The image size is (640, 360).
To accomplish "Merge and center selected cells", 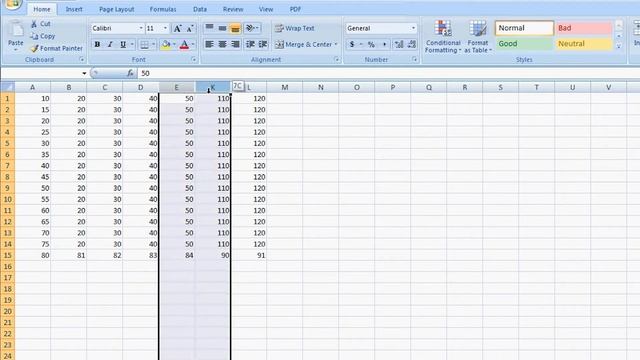I will [303, 44].
